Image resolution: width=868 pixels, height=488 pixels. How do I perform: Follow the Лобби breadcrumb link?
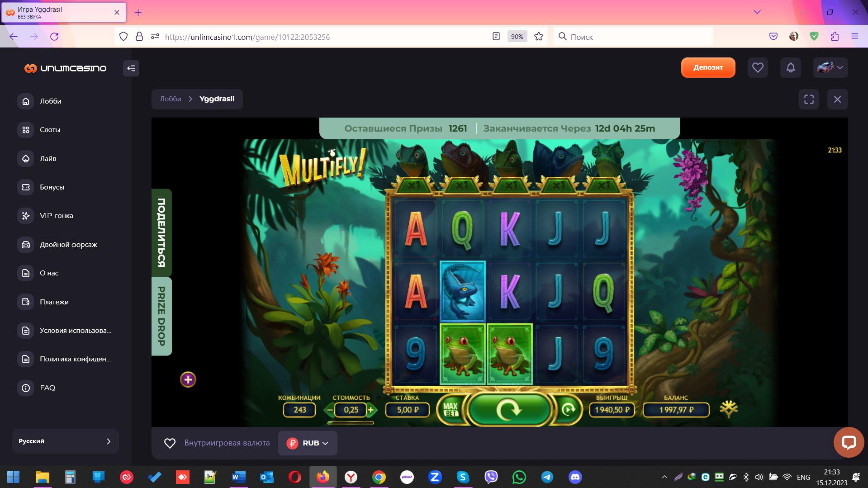171,99
